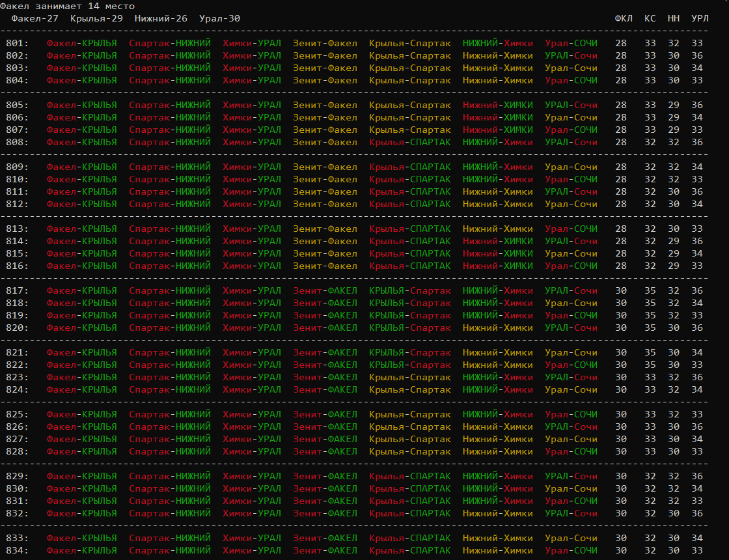Select 'Химки-УРАЛ' in row 811
Viewport: 729px width, 560px height.
(251, 191)
